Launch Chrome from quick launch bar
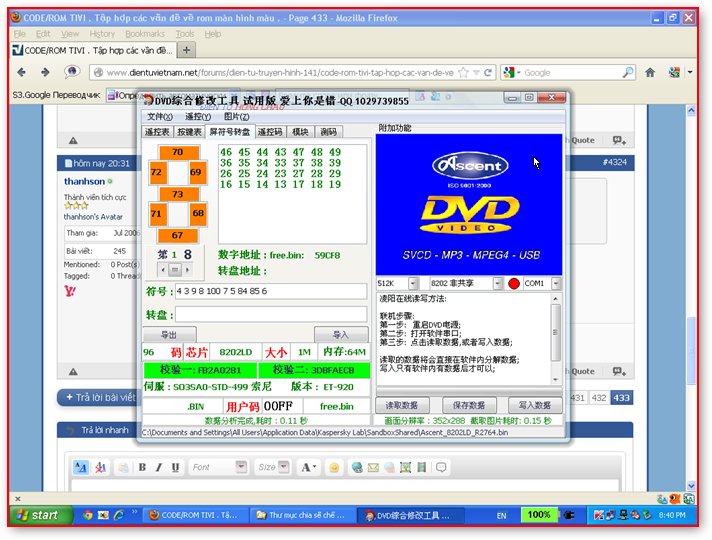This screenshot has width=712, height=540. 88,515
